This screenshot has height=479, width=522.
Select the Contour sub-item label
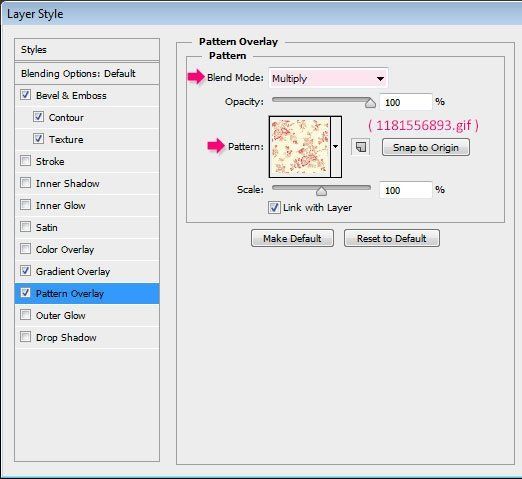(x=66, y=118)
